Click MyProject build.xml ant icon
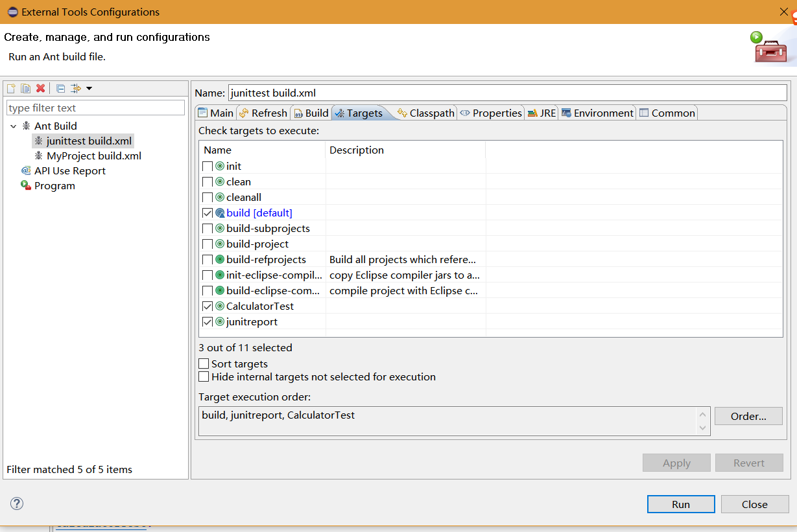The image size is (797, 532). pyautogui.click(x=39, y=156)
